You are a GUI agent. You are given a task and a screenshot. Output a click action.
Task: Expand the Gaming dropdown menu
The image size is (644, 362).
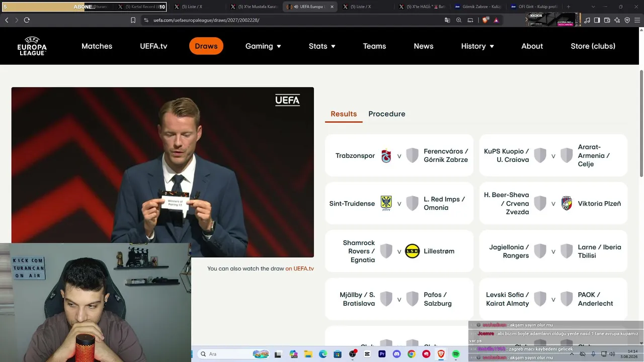tap(263, 46)
